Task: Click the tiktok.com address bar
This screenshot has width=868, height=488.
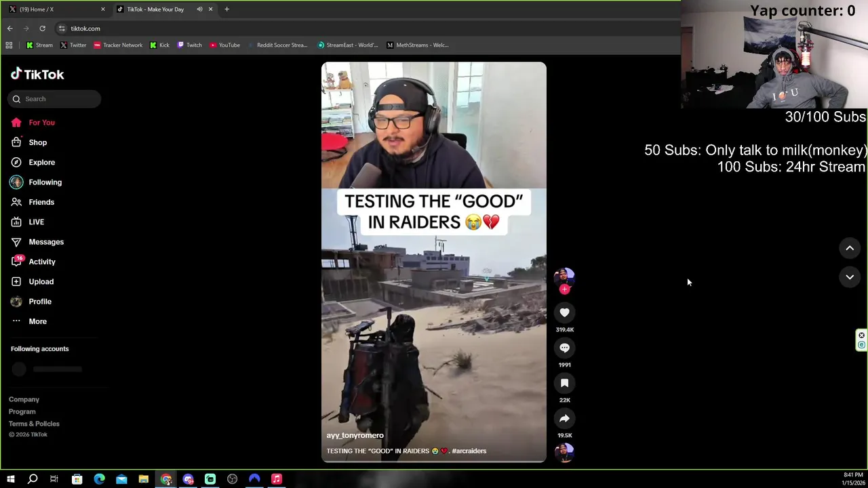Action: click(x=366, y=28)
